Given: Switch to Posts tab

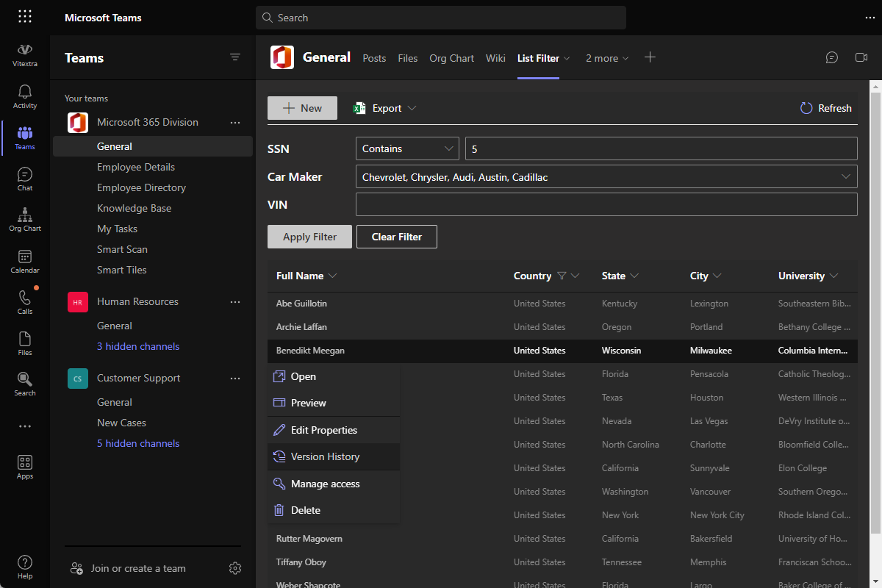Looking at the screenshot, I should pos(374,58).
